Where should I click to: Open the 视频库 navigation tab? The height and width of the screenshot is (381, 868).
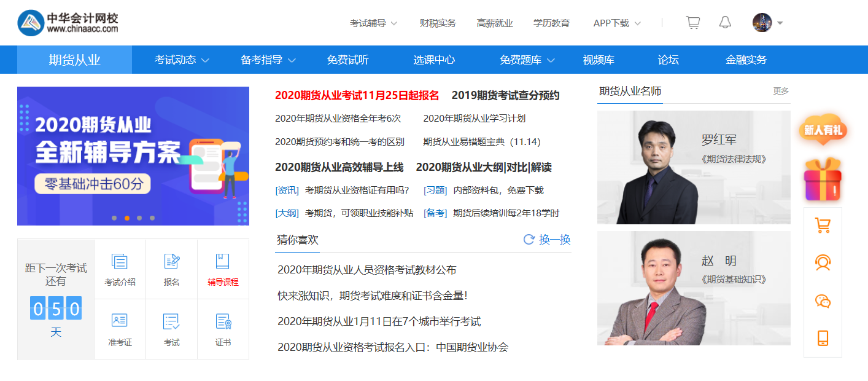point(599,60)
